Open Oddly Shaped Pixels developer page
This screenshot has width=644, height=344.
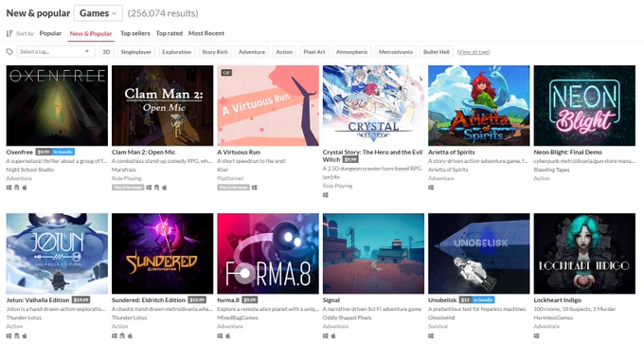(x=347, y=317)
